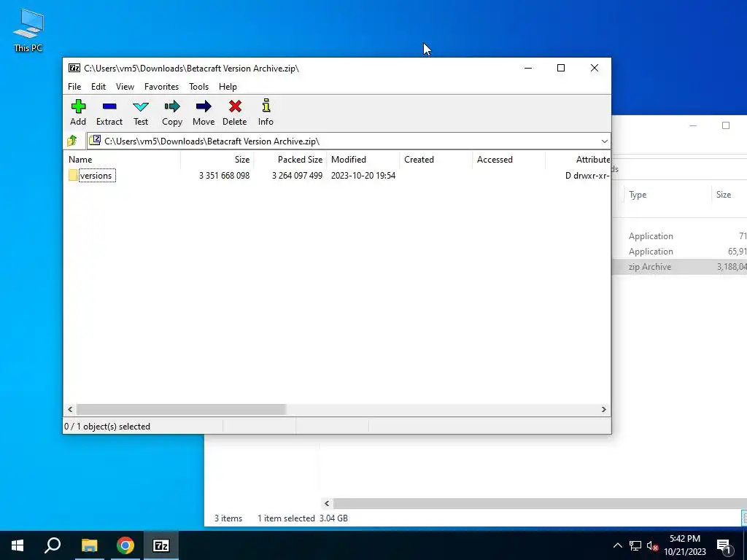Launch Chrome from the taskbar
Viewport: 747px width, 560px height.
coord(125,545)
